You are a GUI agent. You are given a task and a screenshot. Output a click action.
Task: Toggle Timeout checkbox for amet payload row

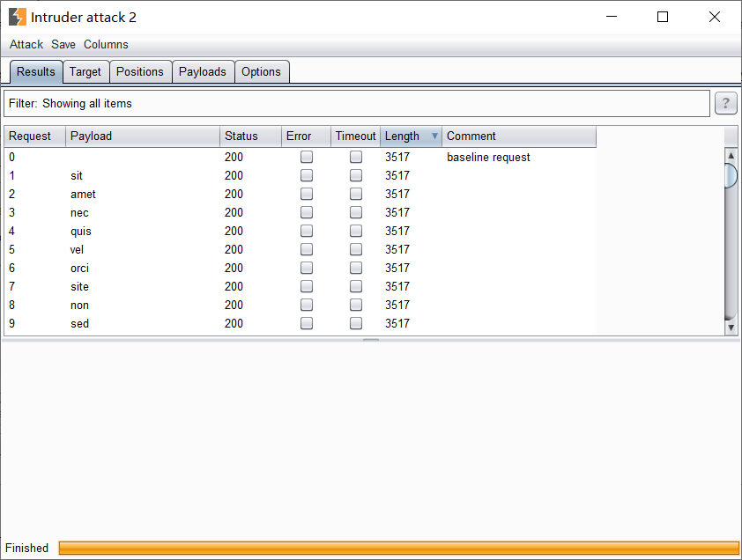click(x=356, y=194)
